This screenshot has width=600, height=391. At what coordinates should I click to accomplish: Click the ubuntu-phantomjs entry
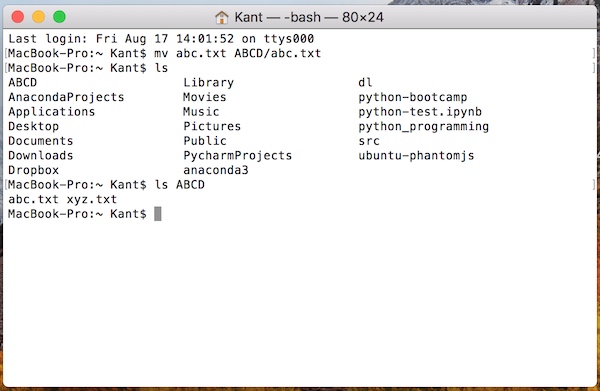[x=416, y=156]
